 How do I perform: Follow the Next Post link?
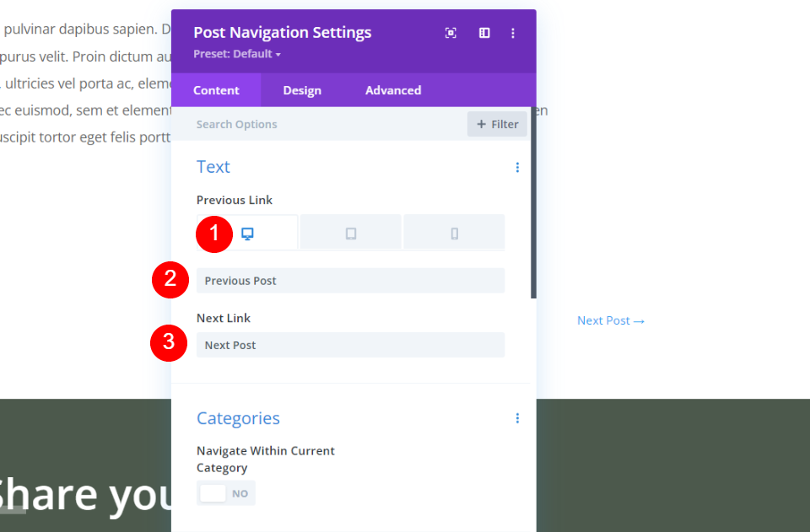(x=611, y=320)
